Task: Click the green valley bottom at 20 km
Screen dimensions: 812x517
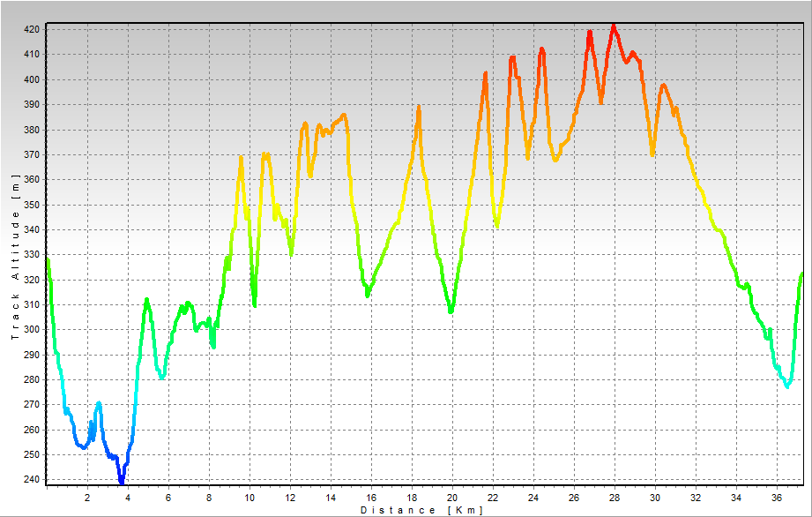Action: (x=451, y=311)
